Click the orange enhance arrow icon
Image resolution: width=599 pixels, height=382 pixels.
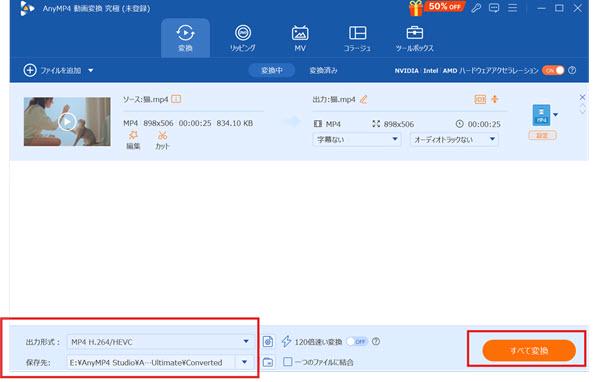[495, 99]
